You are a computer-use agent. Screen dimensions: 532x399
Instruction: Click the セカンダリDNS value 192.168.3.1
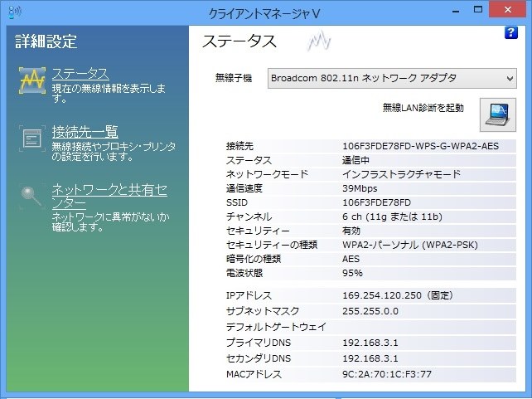pos(370,358)
